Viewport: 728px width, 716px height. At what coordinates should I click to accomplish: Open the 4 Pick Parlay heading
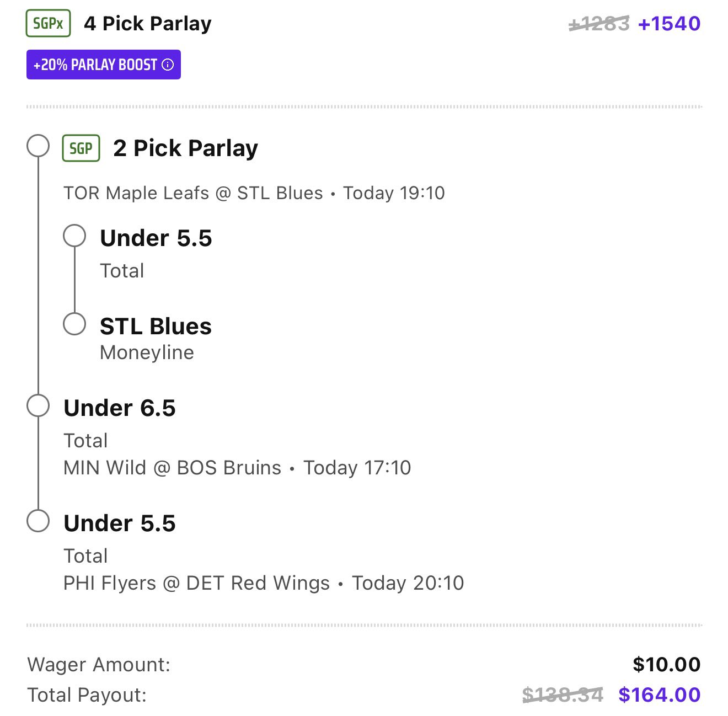click(x=148, y=24)
